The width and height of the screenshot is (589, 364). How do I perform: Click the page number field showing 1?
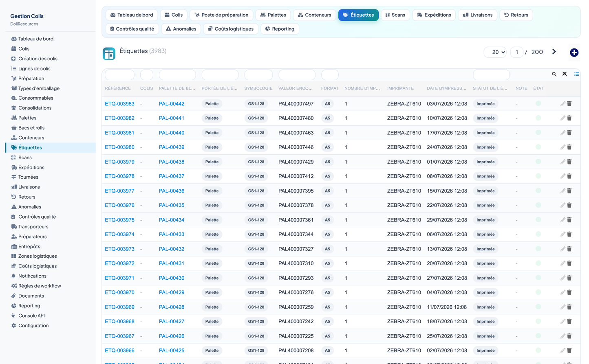(x=517, y=52)
